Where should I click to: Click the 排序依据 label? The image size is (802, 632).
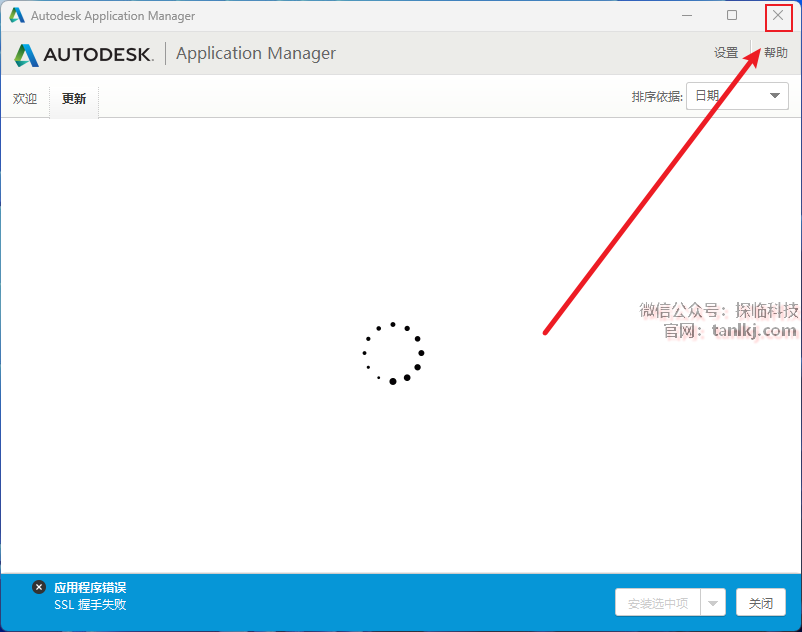(657, 96)
